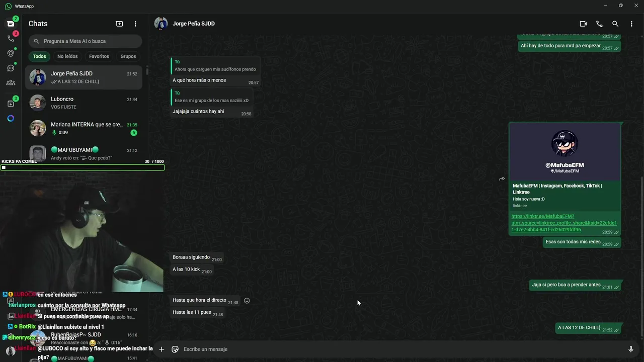
Task: Click Luboncro's avatar in chat list
Action: click(38, 103)
